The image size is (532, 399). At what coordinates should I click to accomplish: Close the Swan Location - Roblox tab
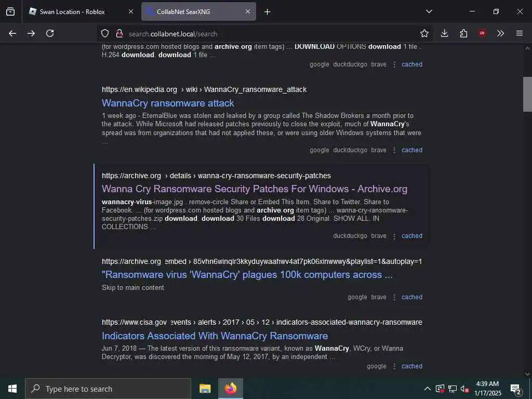coord(131,11)
